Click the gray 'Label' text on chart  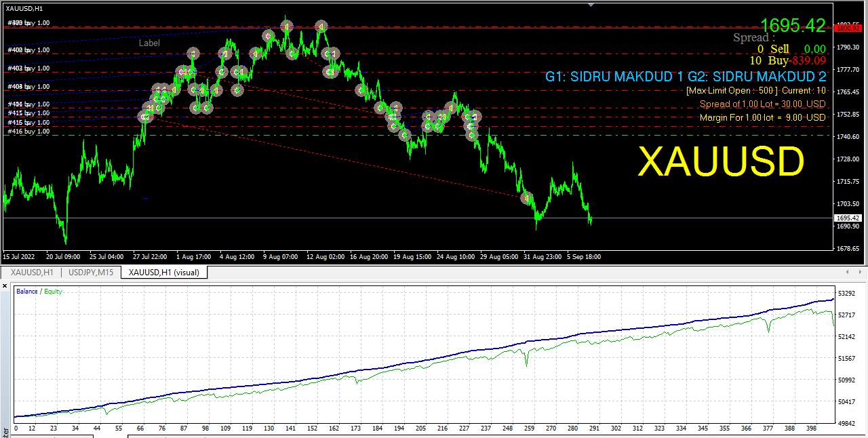click(x=149, y=43)
